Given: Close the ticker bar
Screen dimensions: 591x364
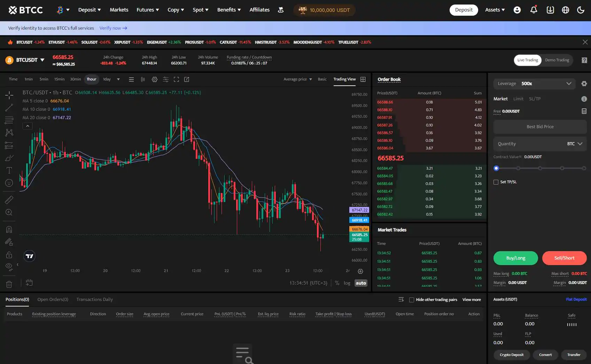Looking at the screenshot, I should 585,42.
